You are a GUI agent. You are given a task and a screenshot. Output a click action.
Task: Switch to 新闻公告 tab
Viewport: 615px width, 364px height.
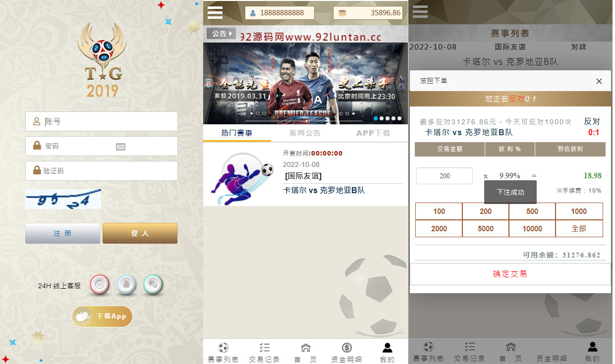point(305,133)
